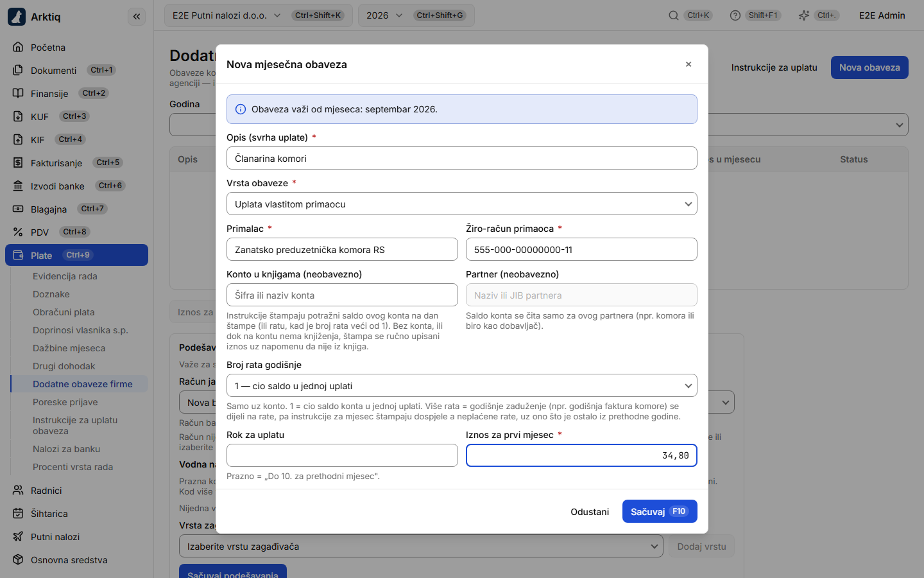Click the Fakturisanje invoice icon
Screen dimensions: 924x578
[x=18, y=162]
